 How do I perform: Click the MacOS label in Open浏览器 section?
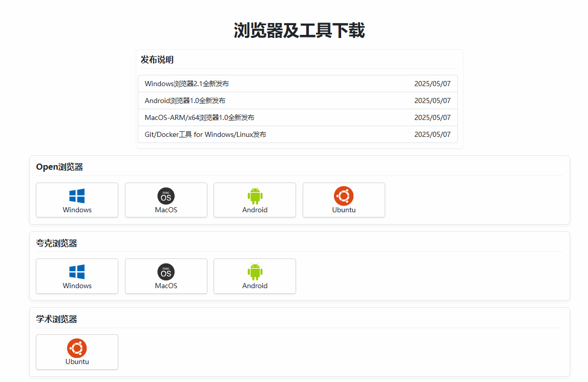tap(166, 210)
